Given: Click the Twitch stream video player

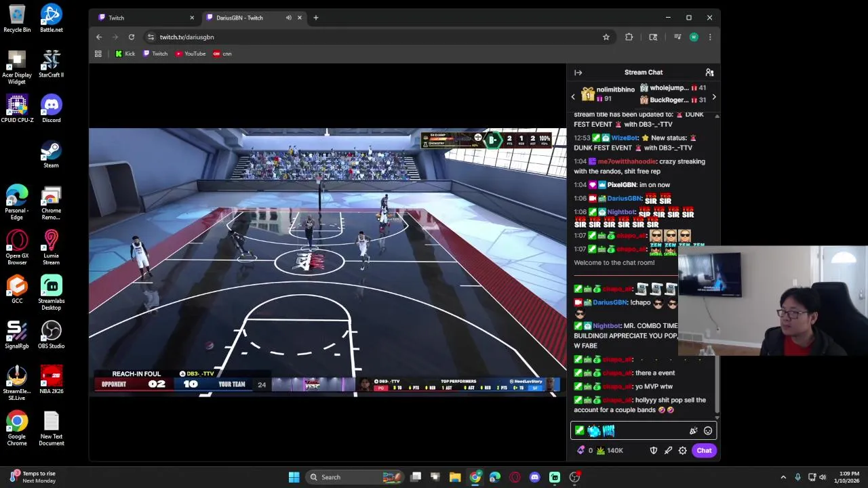Looking at the screenshot, I should coord(328,262).
